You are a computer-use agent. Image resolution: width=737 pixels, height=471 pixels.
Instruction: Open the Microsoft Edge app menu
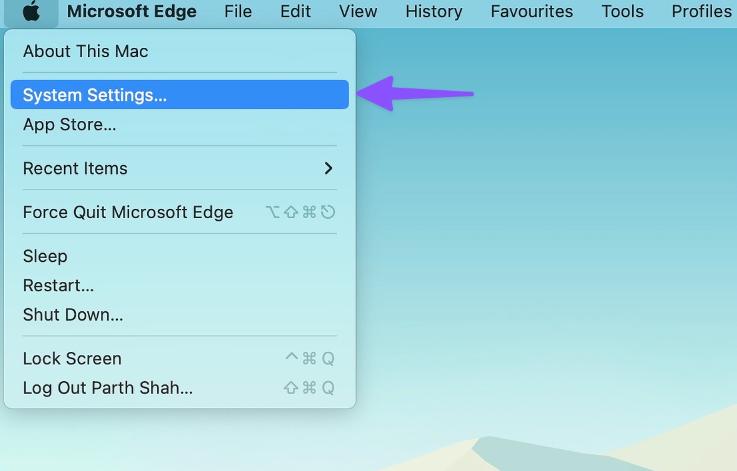pos(132,11)
